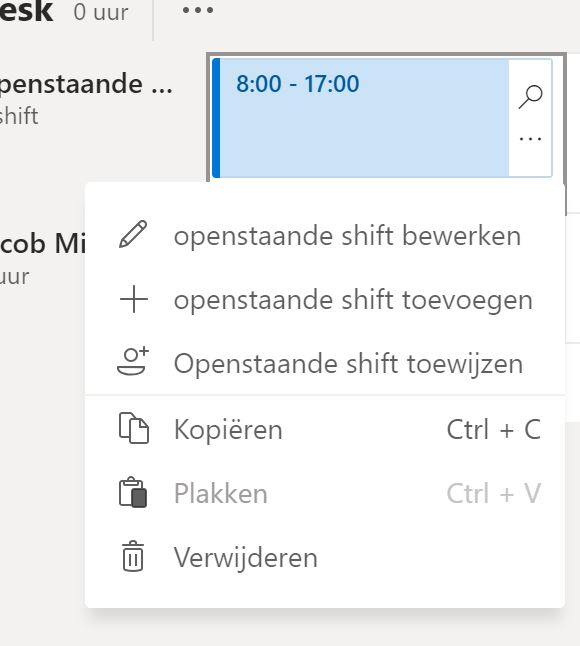Click the Ctrl + C shortcut label
This screenshot has width=580, height=646.
pyautogui.click(x=493, y=429)
